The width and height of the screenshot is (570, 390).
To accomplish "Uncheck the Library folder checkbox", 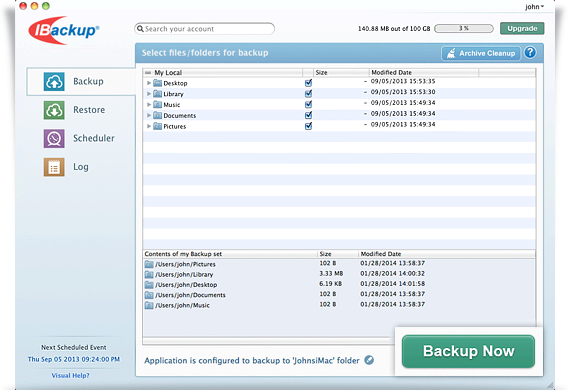I will pyautogui.click(x=308, y=94).
